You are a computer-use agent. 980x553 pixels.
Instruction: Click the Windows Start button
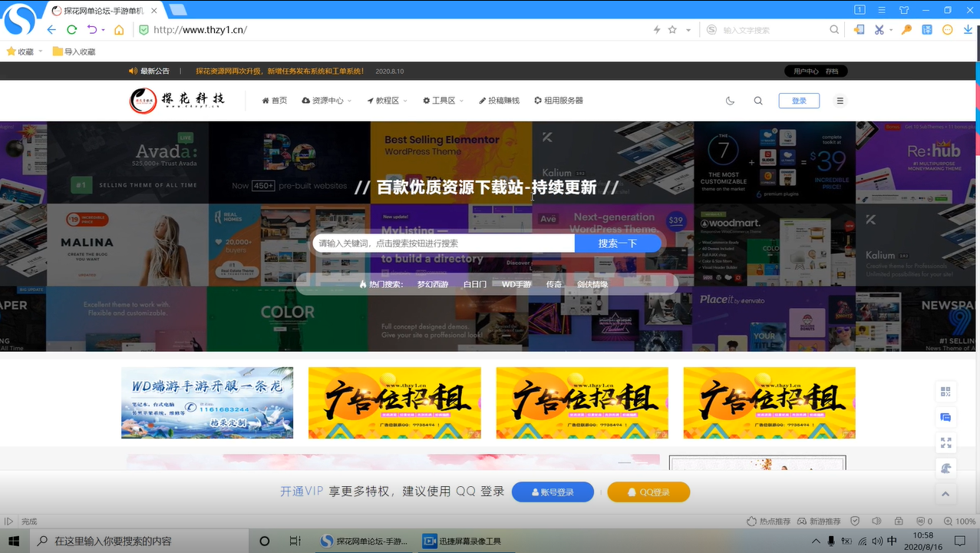(x=14, y=541)
